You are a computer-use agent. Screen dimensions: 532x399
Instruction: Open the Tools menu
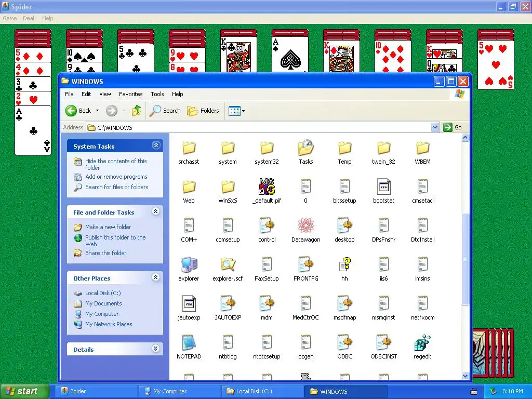pyautogui.click(x=157, y=94)
